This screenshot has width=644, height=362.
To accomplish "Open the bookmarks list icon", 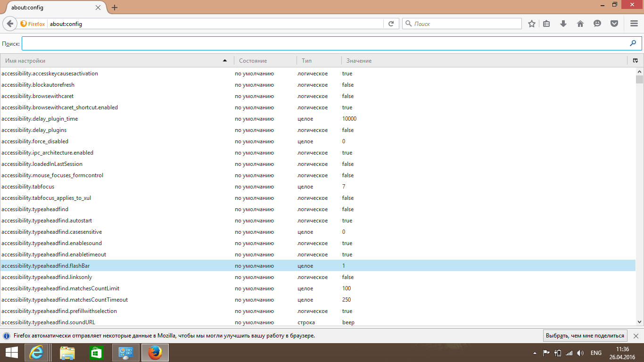I will click(547, 24).
